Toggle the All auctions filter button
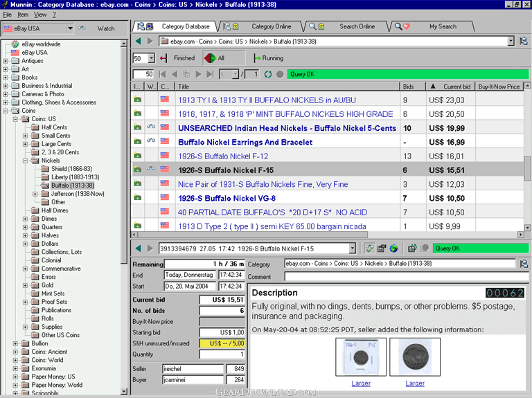532x398 pixels. point(224,58)
